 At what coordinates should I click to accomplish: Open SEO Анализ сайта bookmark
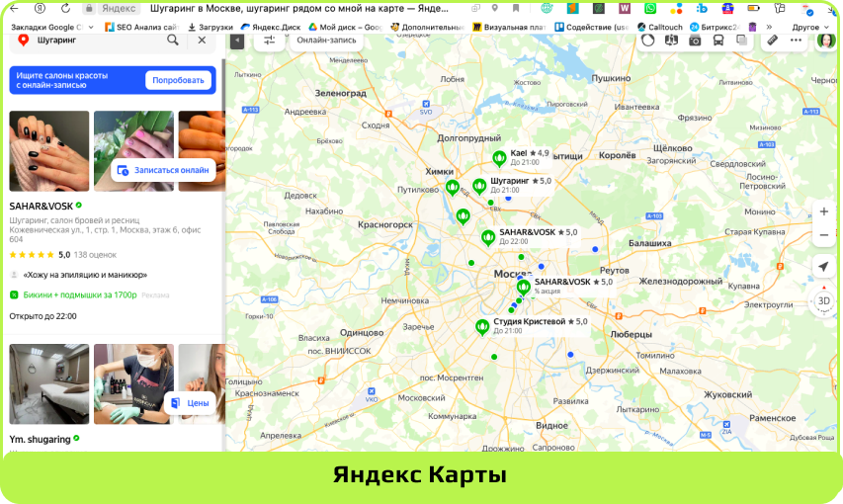[x=141, y=27]
